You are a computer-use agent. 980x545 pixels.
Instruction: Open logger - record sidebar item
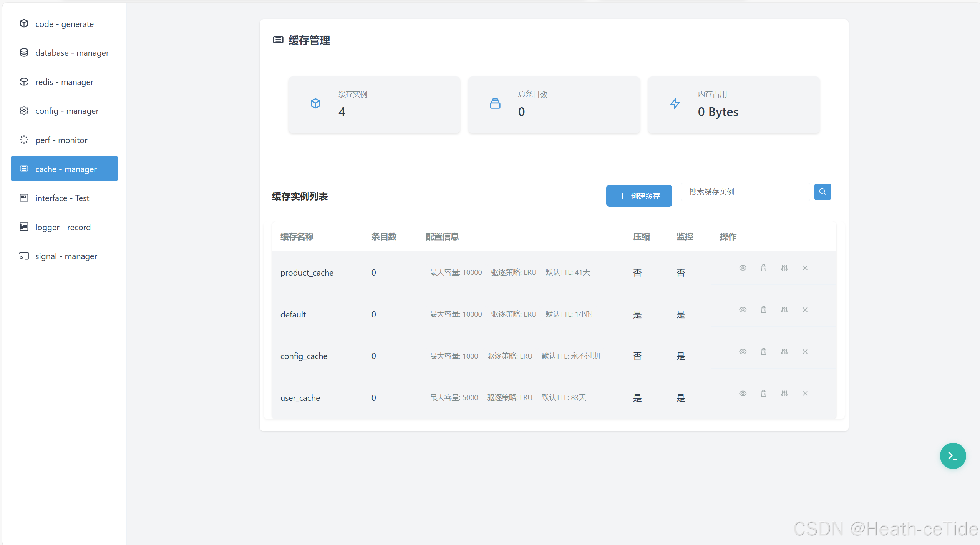[x=63, y=227]
